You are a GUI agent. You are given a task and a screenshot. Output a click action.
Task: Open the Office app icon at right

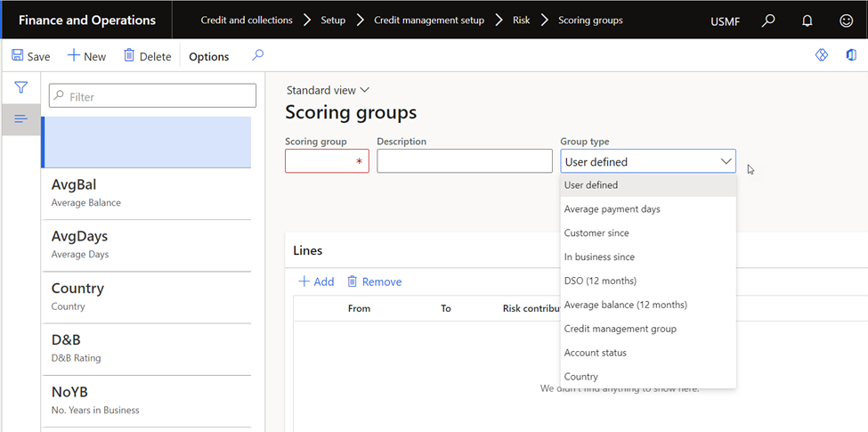(850, 55)
